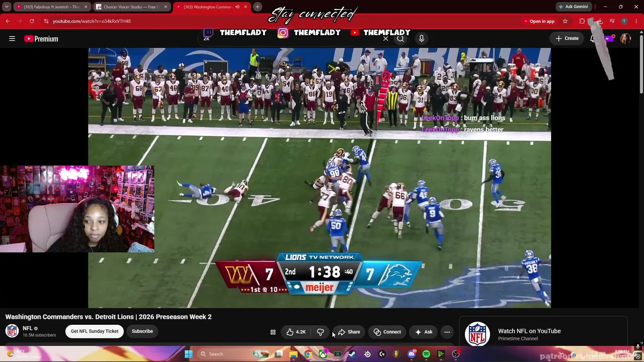The height and width of the screenshot is (362, 644).
Task: Open the taskbar clock and date
Action: pos(622,354)
